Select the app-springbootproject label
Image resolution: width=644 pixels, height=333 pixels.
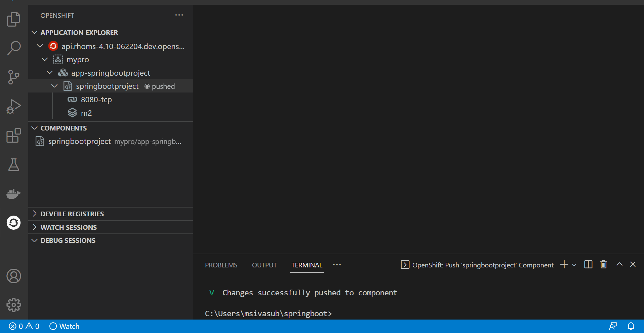click(111, 73)
